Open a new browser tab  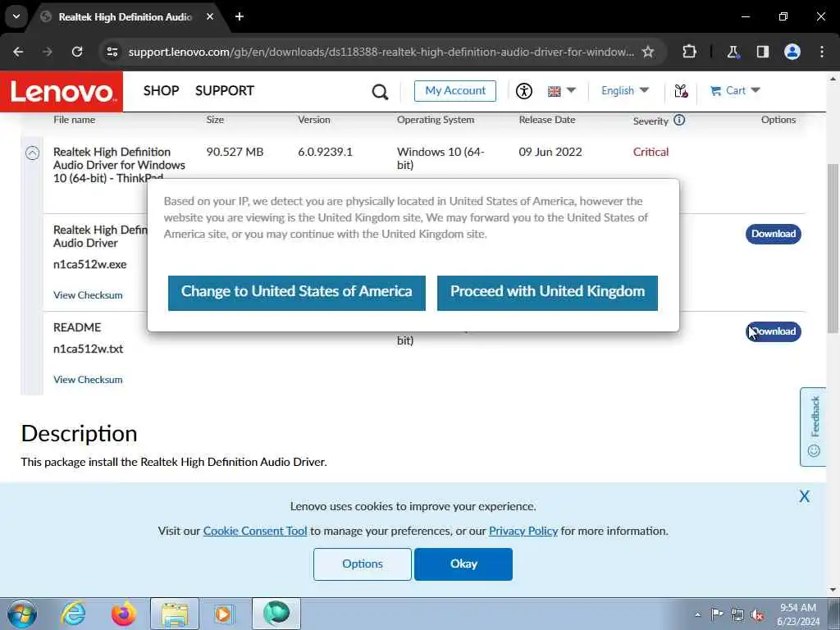pos(240,16)
